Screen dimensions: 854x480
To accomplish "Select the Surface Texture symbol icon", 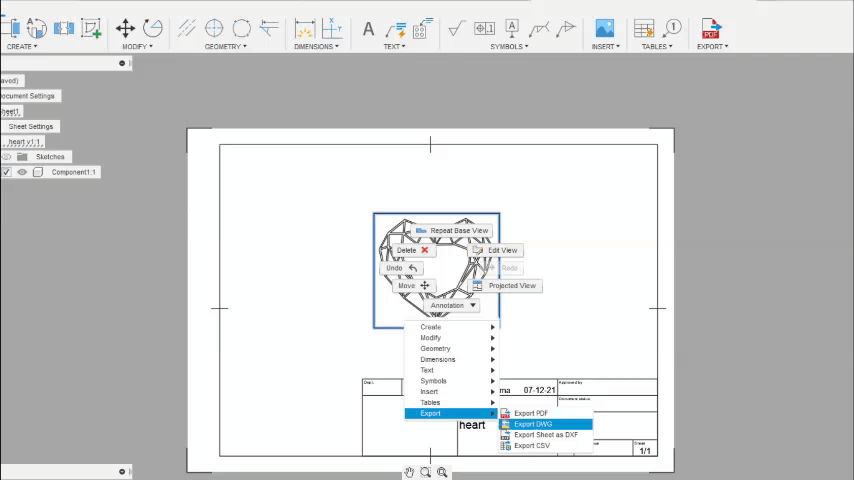I will pos(456,28).
